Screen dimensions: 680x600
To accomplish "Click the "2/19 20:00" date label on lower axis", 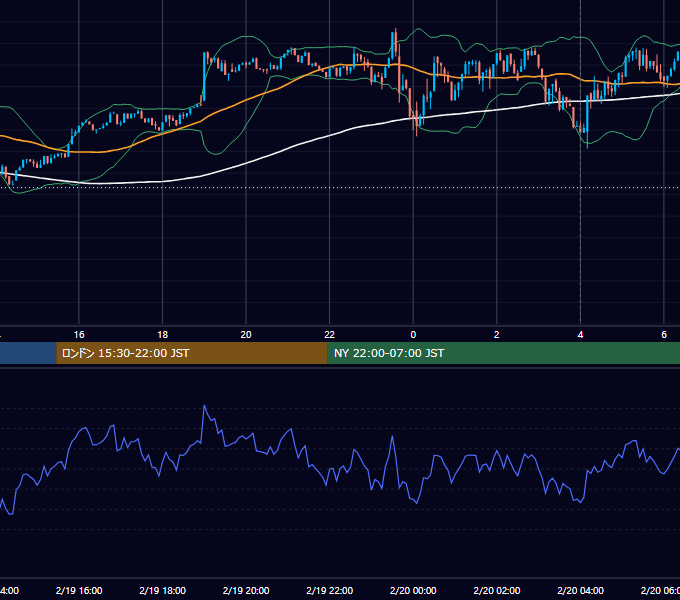I will [246, 590].
